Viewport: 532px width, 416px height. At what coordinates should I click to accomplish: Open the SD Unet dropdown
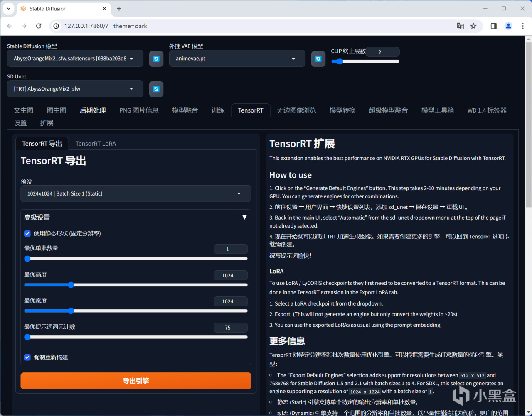75,89
